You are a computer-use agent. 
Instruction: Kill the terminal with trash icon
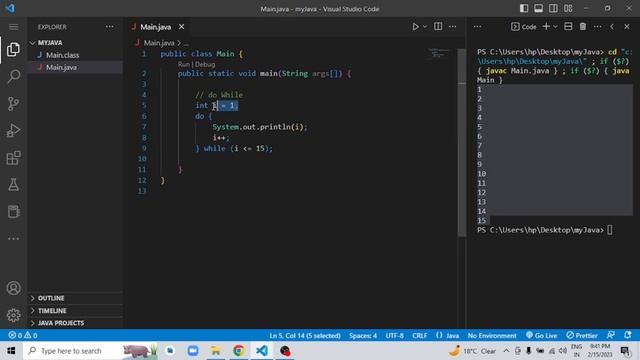(x=583, y=27)
